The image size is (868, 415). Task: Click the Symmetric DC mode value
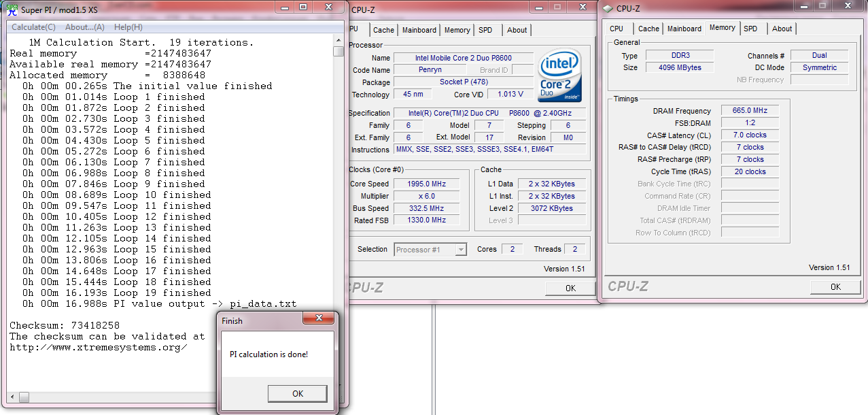coord(819,67)
